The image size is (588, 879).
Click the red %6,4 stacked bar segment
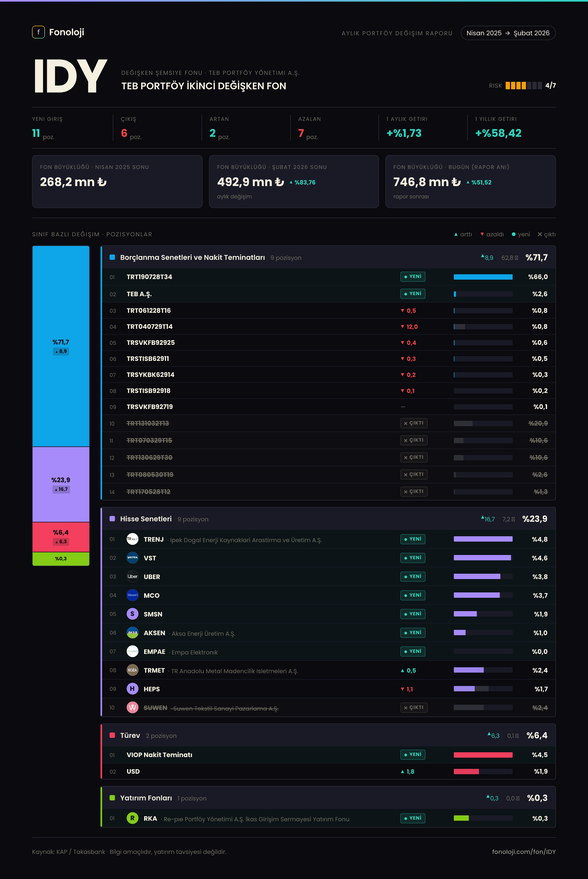[x=61, y=537]
